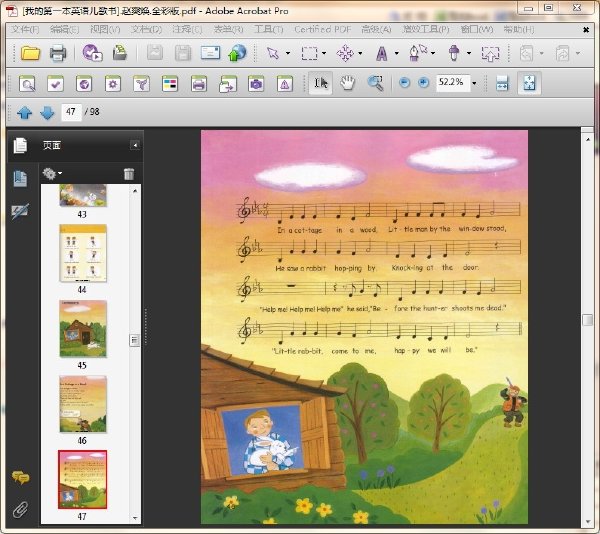The image size is (600, 534).
Task: Select page 45 thumbnail
Action: (83, 329)
